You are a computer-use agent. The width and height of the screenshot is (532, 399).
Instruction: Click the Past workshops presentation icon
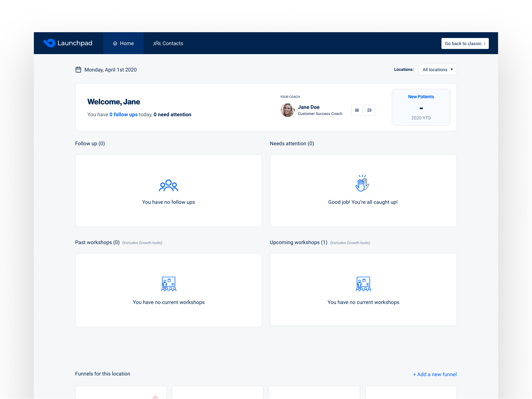(x=169, y=284)
